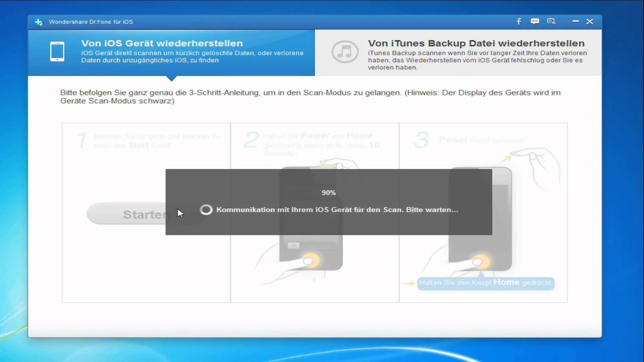Open the feedback chat bubble icon

tap(535, 22)
